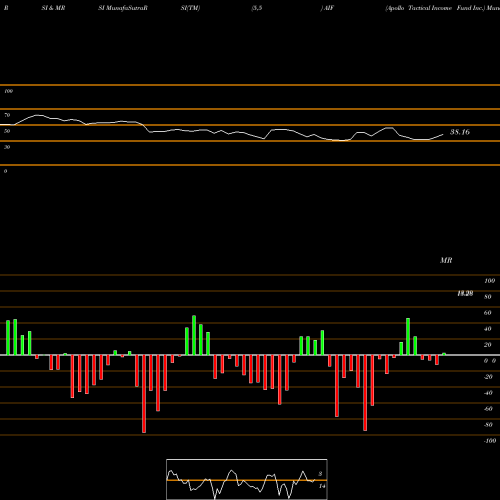Click the 'SI(TM)' header label

tap(190, 8)
